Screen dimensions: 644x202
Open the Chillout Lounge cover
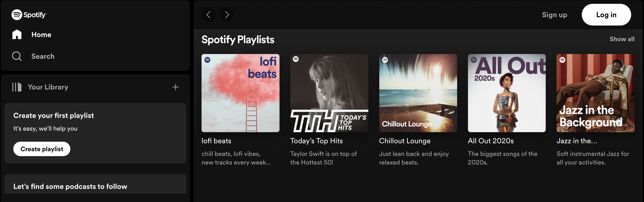click(418, 93)
